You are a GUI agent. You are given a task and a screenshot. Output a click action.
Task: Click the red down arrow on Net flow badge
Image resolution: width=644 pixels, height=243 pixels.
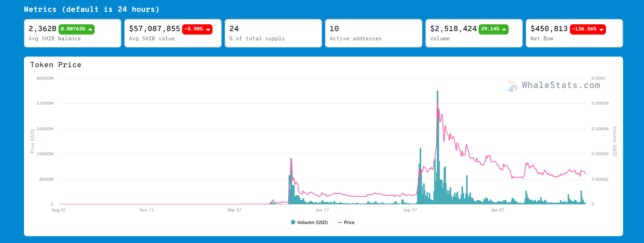coord(601,30)
